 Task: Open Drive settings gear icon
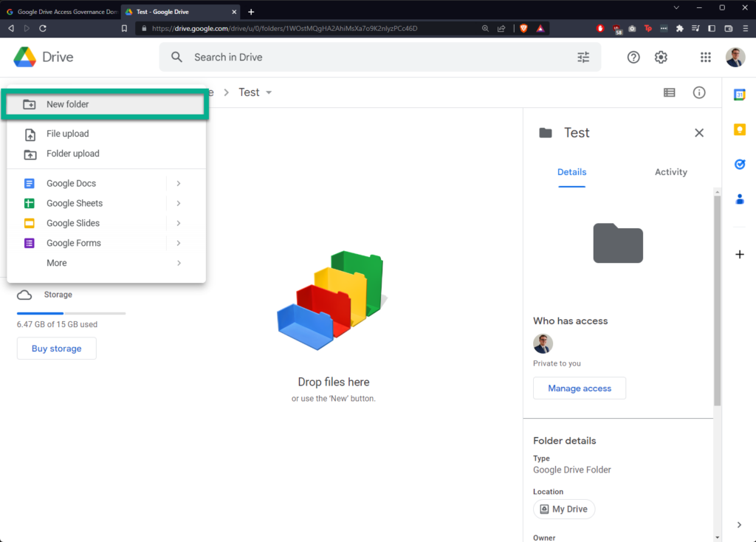point(661,57)
